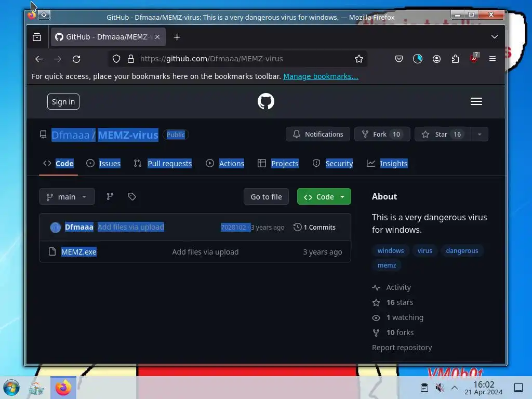Click the desktop icon next to Start orb
This screenshot has width=532, height=399.
coord(36,388)
